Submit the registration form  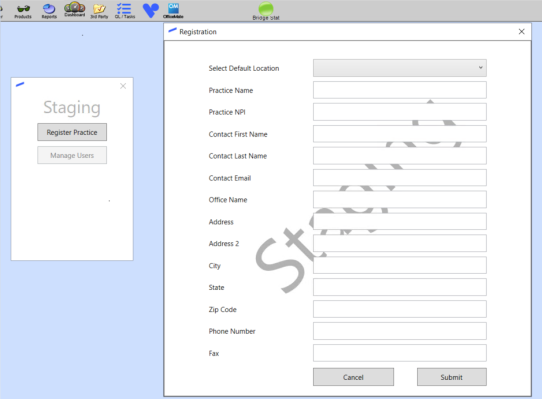[x=451, y=377]
